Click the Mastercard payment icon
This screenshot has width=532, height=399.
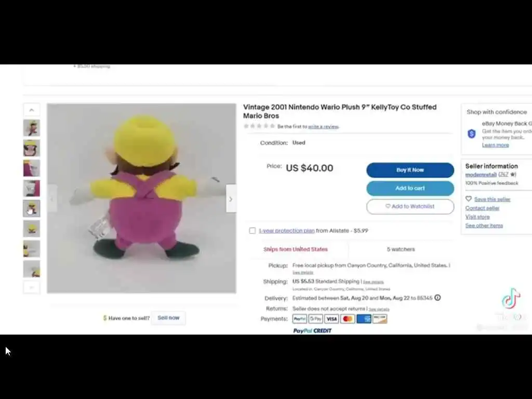coord(348,319)
